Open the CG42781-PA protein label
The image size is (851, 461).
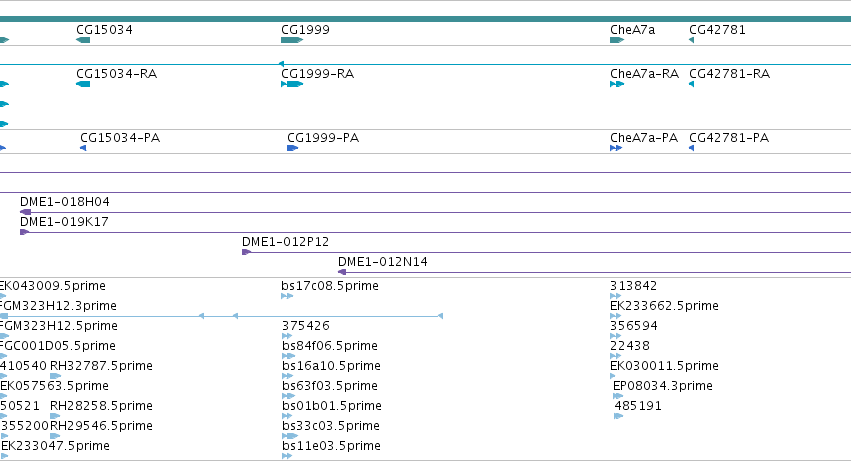[729, 138]
